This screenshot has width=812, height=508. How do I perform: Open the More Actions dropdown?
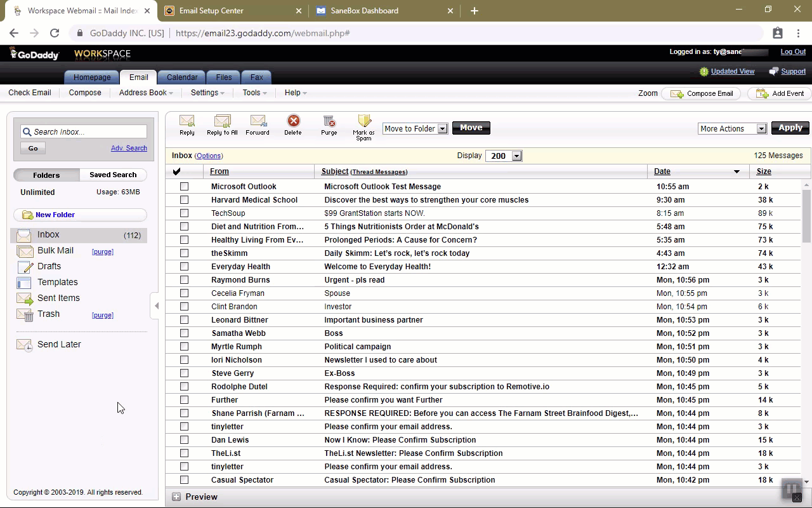[733, 128]
